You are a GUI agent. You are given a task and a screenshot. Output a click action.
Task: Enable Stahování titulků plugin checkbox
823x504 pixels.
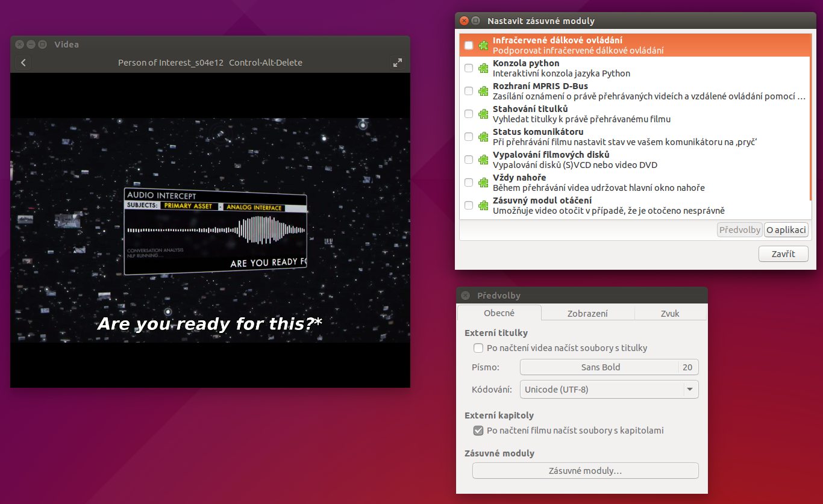(469, 114)
